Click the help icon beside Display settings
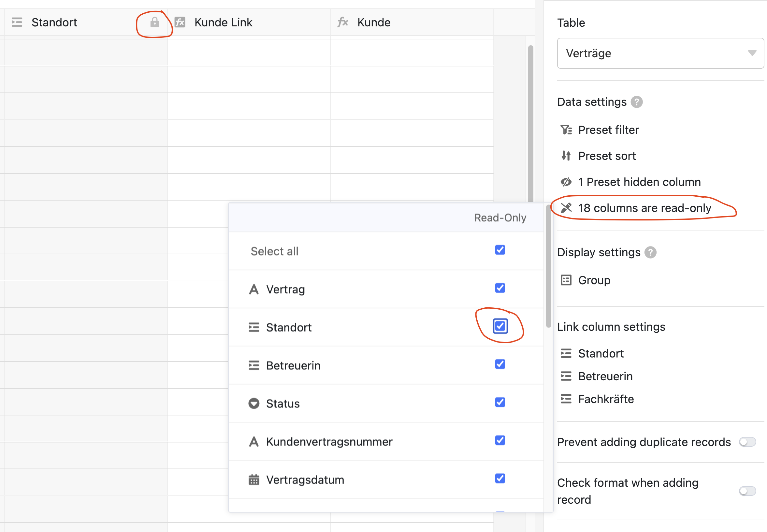 point(650,252)
